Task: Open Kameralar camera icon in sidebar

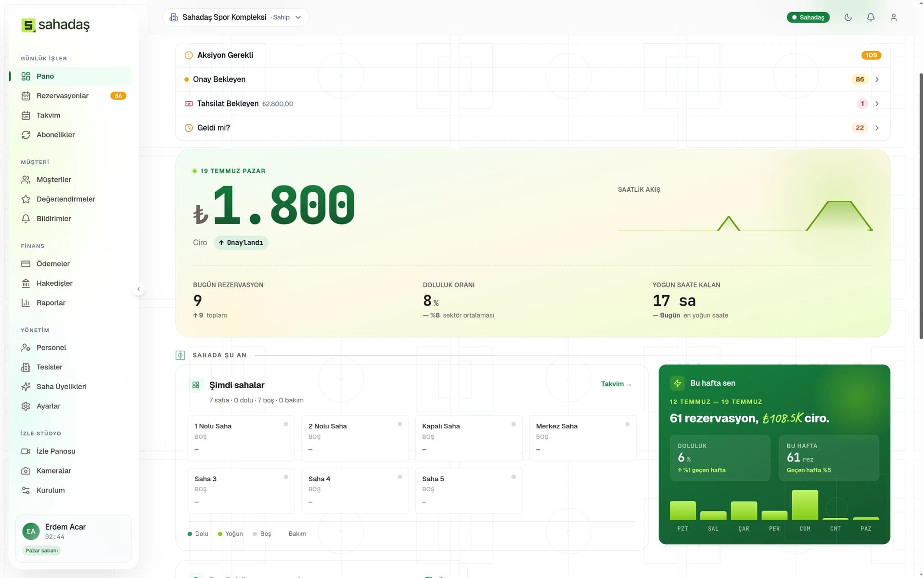Action: pos(26,471)
